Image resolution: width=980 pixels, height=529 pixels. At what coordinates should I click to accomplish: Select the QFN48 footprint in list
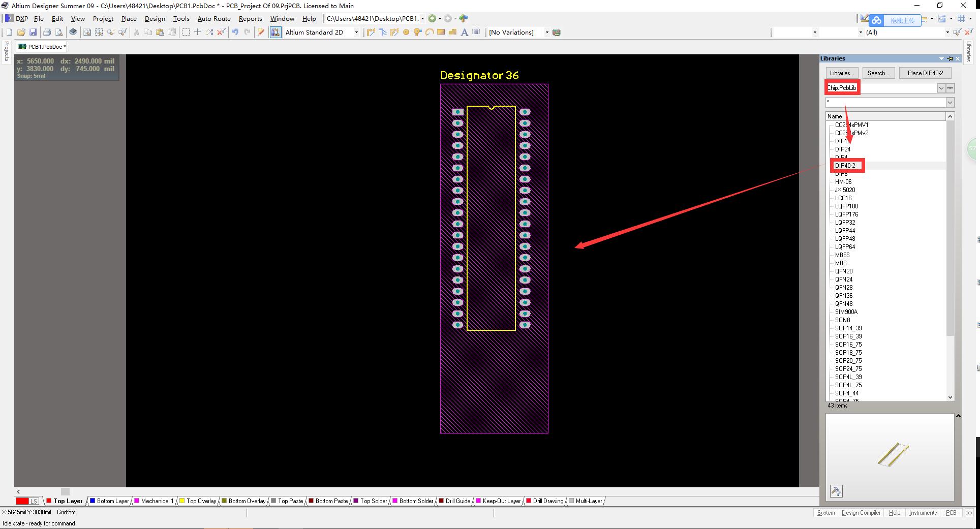pyautogui.click(x=844, y=304)
